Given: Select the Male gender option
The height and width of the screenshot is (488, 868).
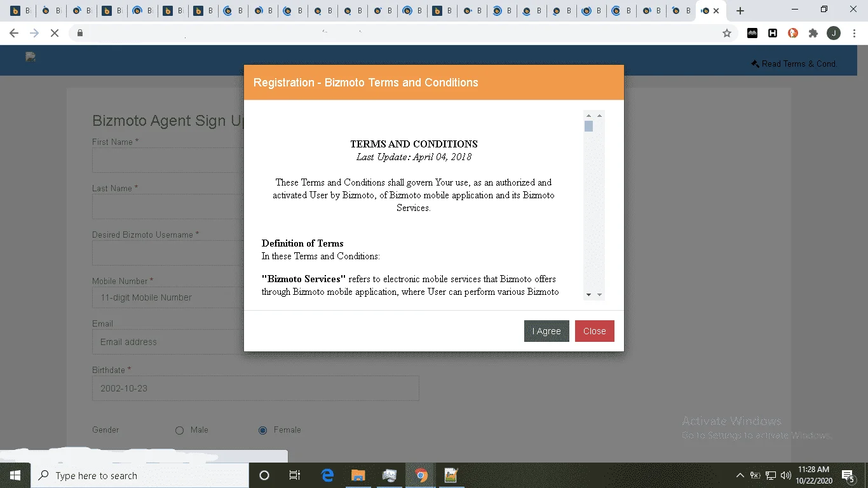Looking at the screenshot, I should (179, 430).
